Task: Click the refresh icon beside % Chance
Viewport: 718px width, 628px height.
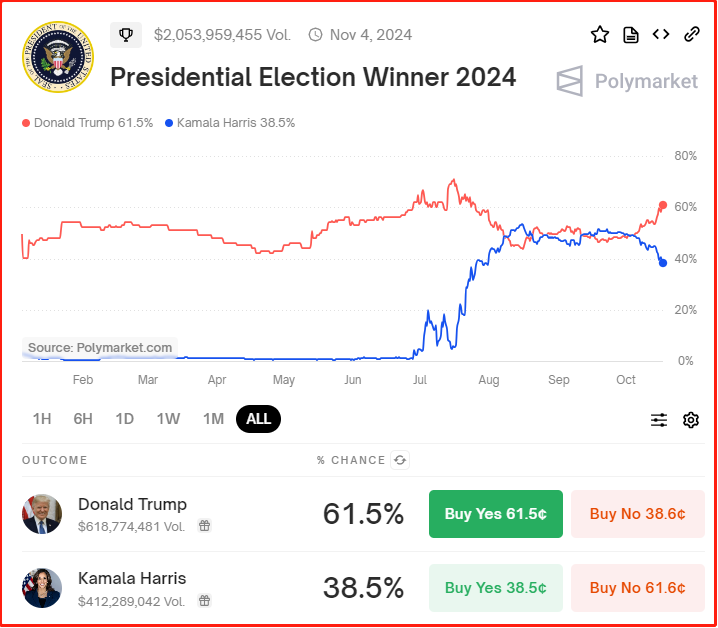Action: 400,460
